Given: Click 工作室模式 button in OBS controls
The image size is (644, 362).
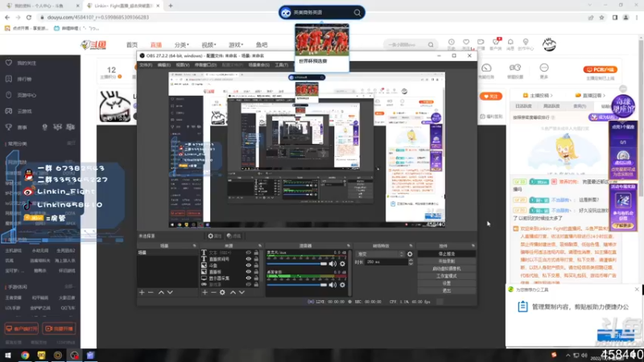Looking at the screenshot, I should tap(447, 276).
